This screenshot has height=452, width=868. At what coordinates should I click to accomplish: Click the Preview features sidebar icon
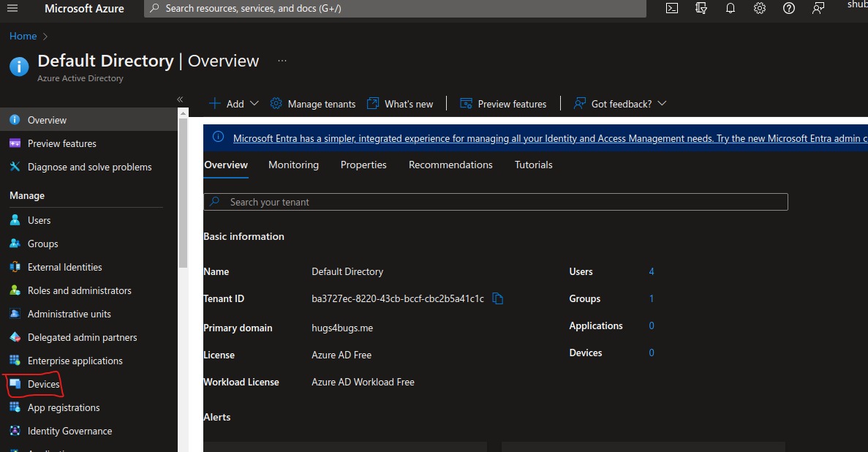(x=15, y=143)
